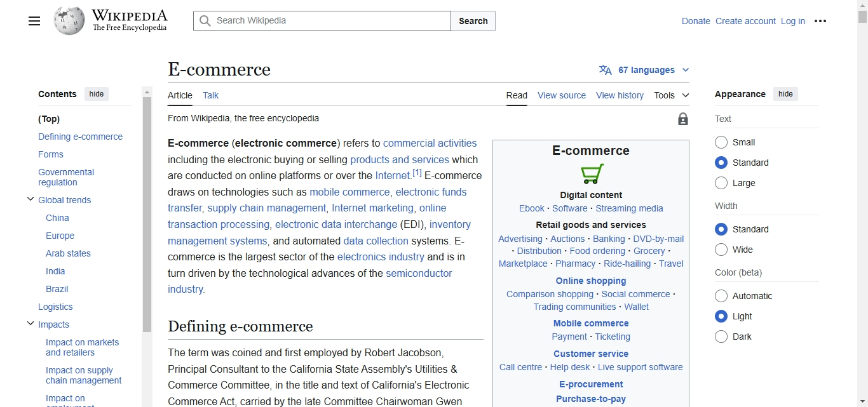Click the Wikipedia globe logo
Viewport: 868px width, 407px height.
69,21
